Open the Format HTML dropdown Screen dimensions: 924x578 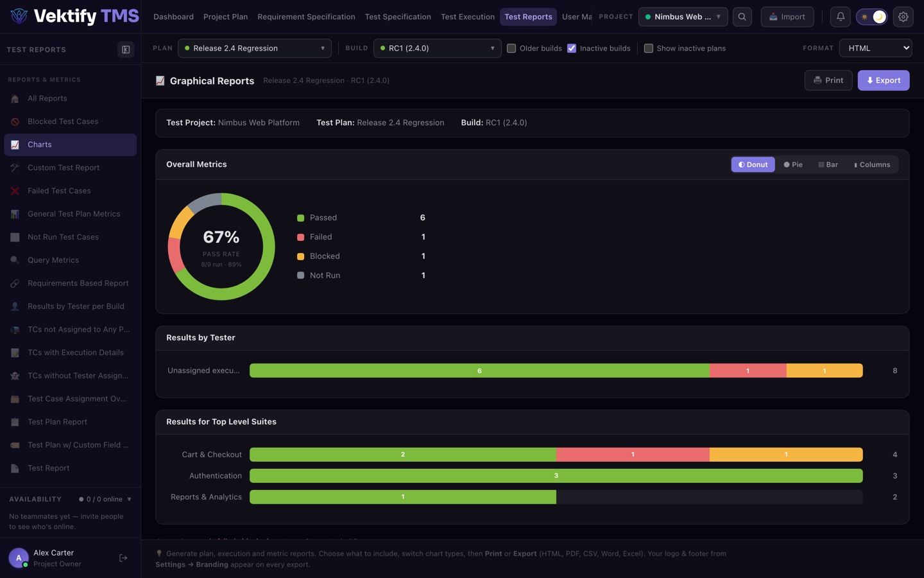[876, 48]
